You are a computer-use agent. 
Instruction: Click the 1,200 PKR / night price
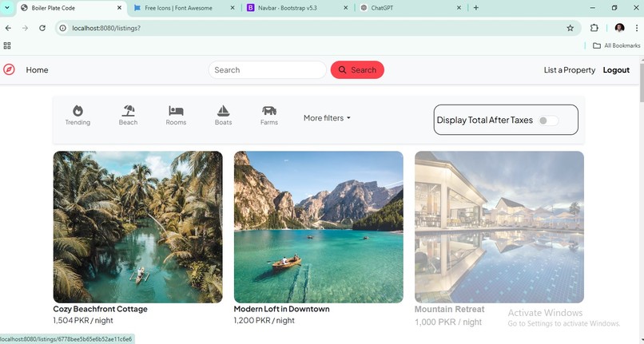(264, 321)
